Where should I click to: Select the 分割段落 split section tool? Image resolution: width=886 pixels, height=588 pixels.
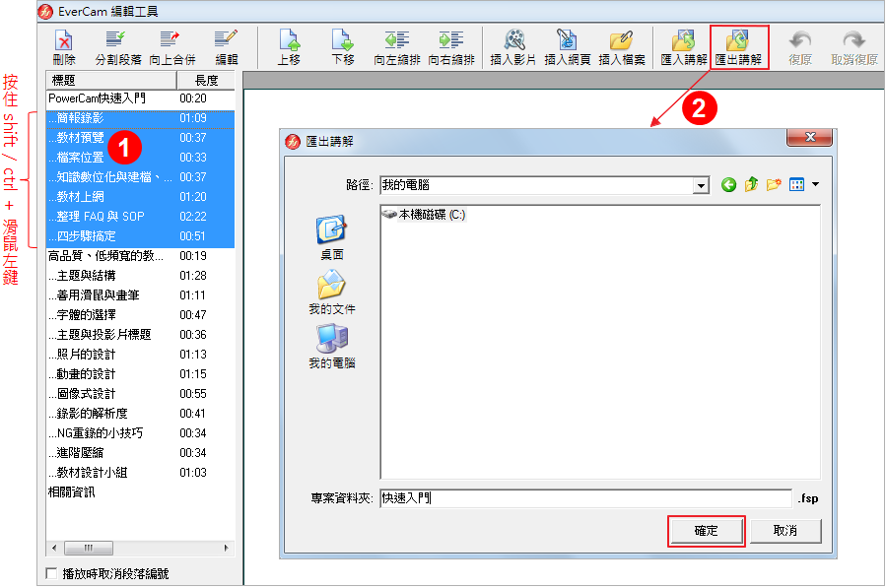click(117, 40)
